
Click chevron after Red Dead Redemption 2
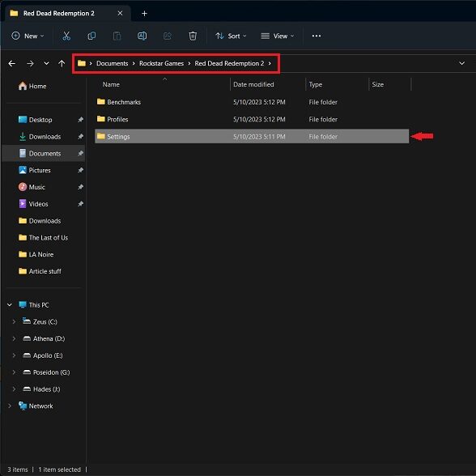point(270,63)
